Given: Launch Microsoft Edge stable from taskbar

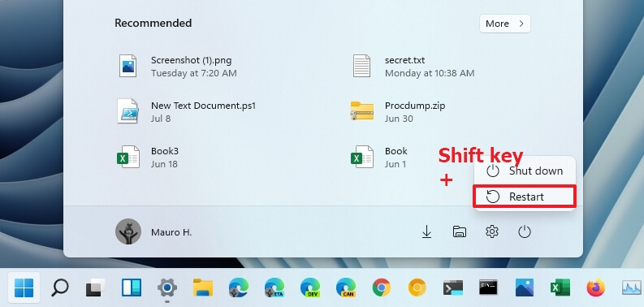Looking at the screenshot, I should (x=239, y=288).
